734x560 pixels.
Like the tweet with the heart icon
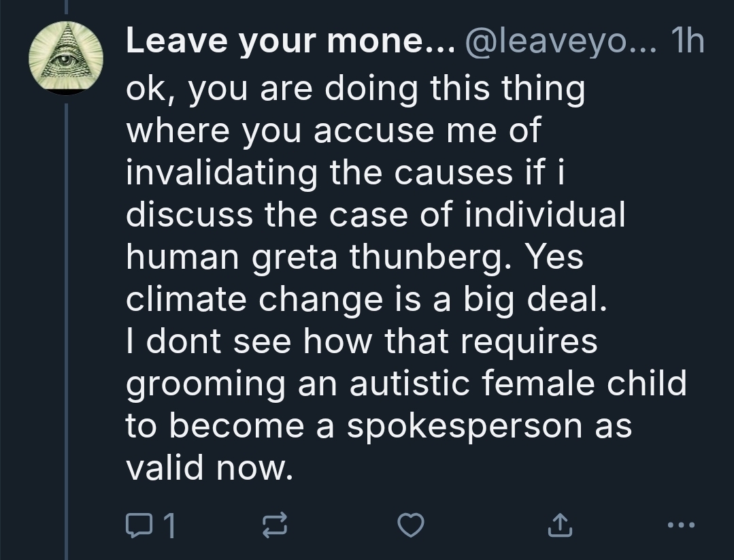click(x=411, y=525)
